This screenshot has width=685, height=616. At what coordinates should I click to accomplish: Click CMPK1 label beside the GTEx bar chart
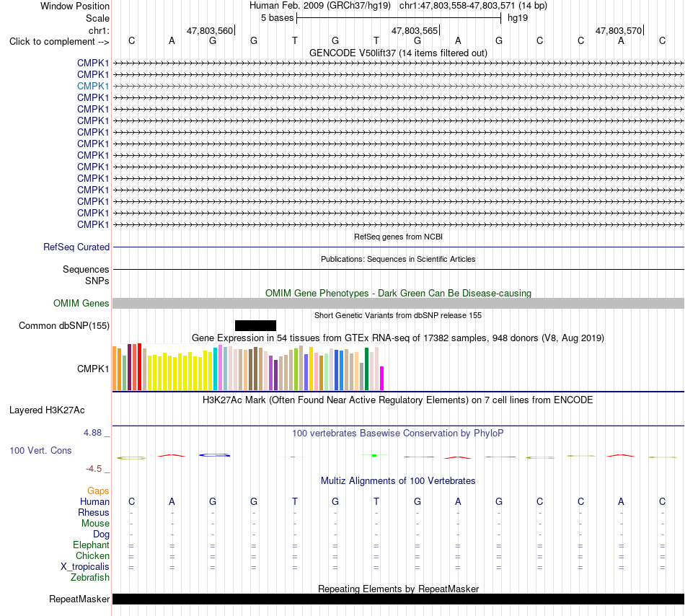point(92,369)
